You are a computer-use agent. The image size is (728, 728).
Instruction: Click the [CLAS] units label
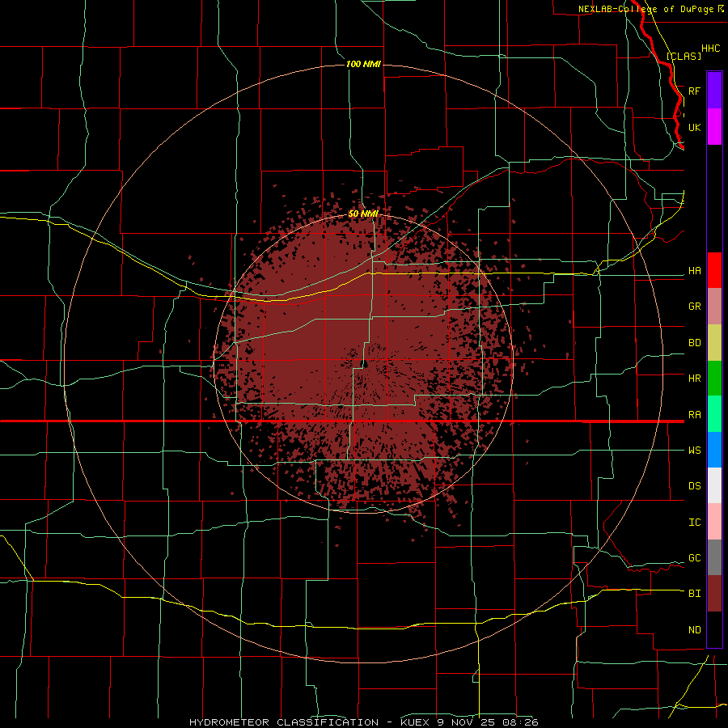coord(684,56)
